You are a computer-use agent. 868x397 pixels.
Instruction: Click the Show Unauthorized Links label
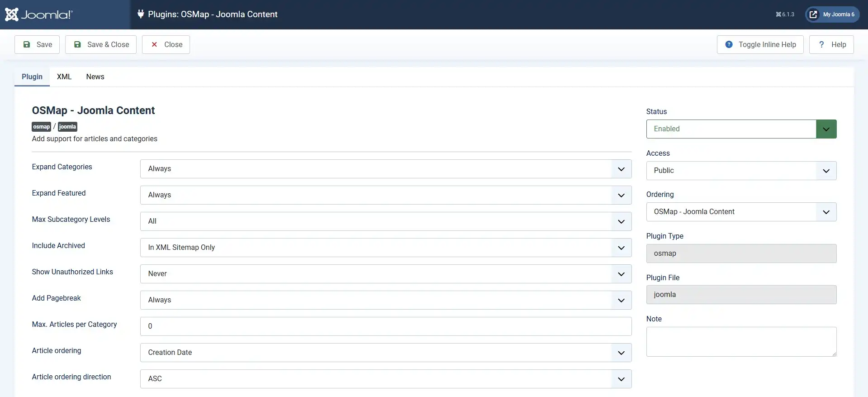point(72,272)
